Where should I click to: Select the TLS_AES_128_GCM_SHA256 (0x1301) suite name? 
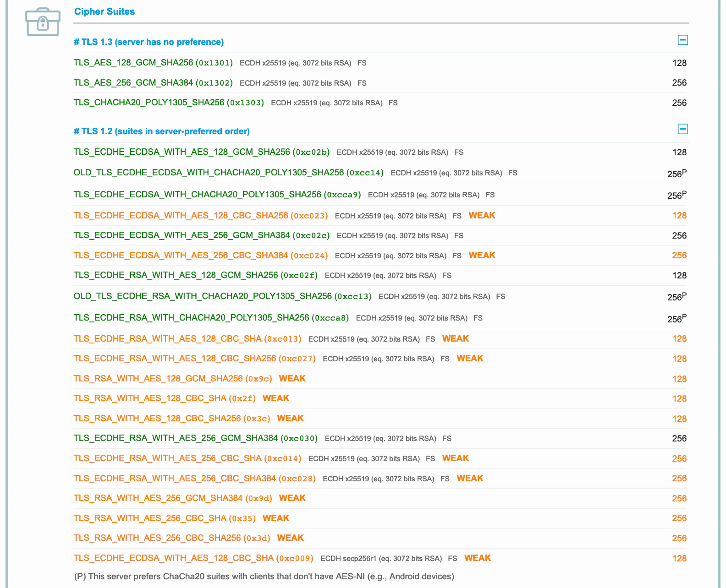click(153, 63)
